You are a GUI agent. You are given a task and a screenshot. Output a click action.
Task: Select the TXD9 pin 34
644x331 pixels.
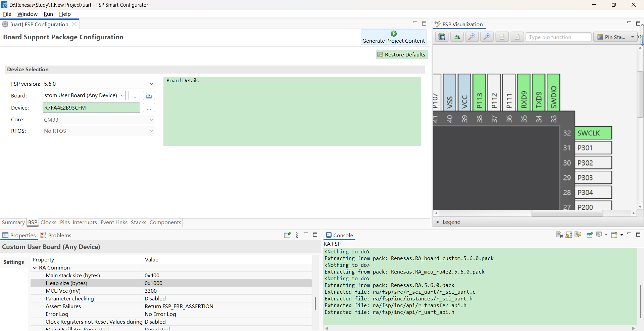(x=539, y=92)
